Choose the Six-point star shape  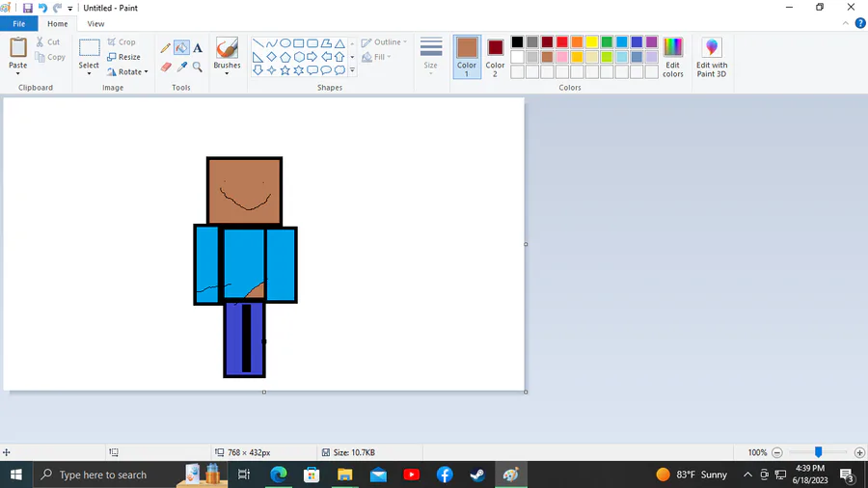pos(299,70)
